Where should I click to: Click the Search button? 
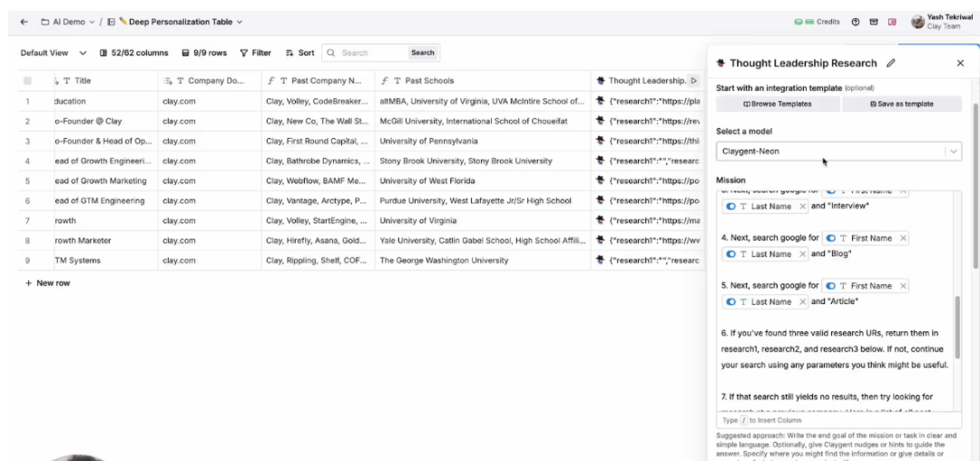click(423, 54)
